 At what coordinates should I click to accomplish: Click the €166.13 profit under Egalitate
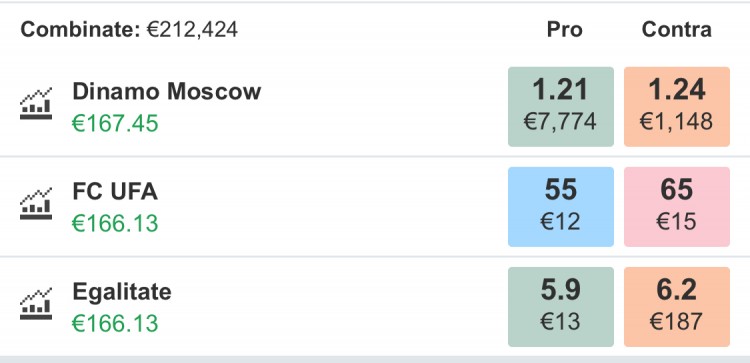pos(115,323)
